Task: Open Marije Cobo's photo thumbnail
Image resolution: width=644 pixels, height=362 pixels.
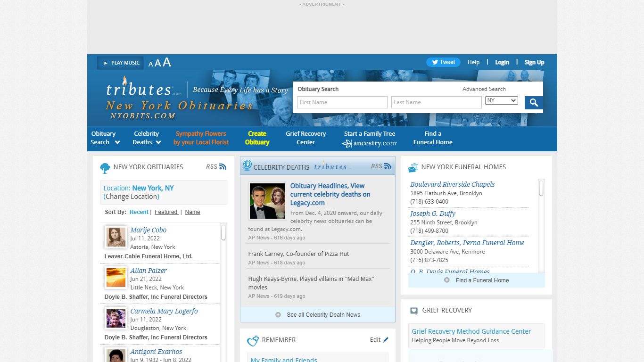Action: pyautogui.click(x=116, y=237)
